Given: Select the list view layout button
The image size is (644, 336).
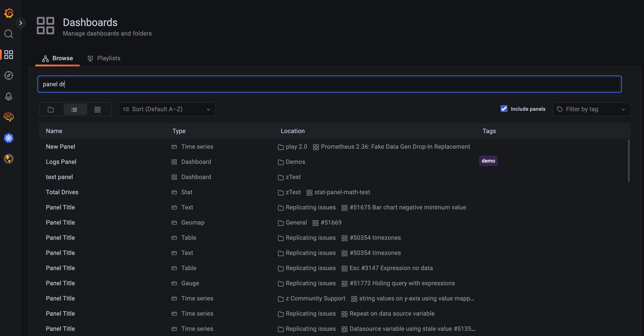Looking at the screenshot, I should tap(74, 110).
